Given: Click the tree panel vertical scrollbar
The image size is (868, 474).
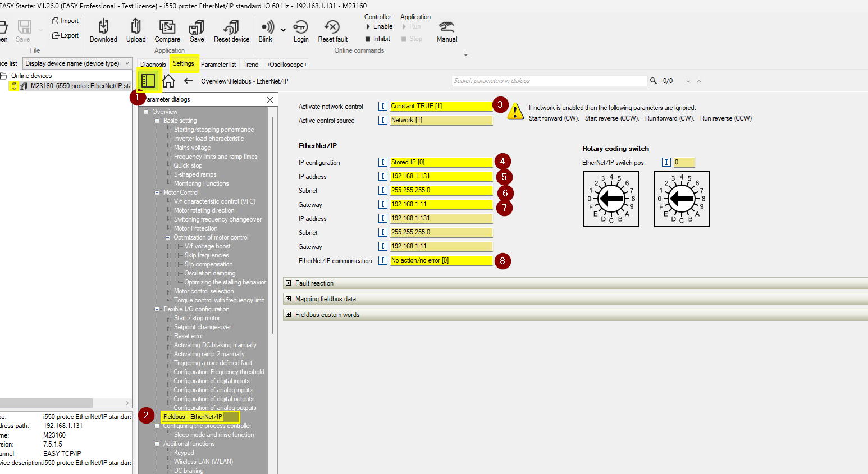Looking at the screenshot, I should [x=273, y=224].
